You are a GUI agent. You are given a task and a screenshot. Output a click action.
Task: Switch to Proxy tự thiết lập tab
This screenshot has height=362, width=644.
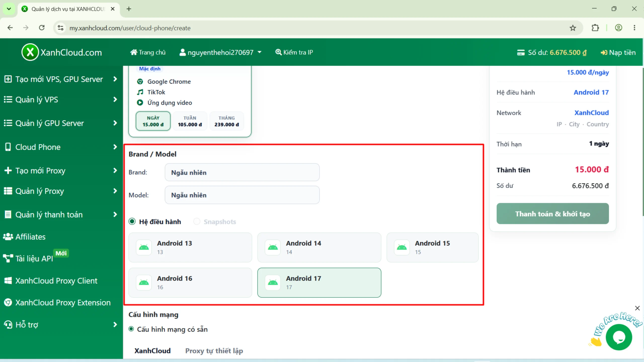(214, 351)
